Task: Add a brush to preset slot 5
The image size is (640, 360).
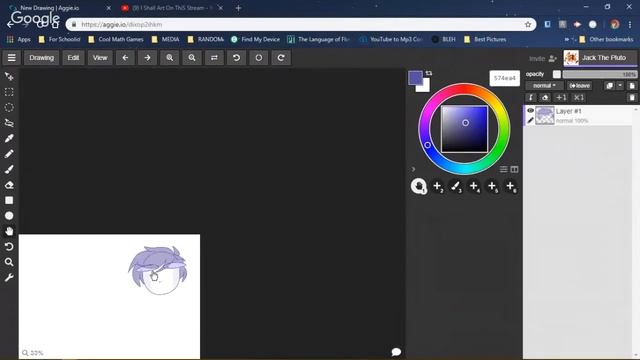Action: click(x=492, y=186)
